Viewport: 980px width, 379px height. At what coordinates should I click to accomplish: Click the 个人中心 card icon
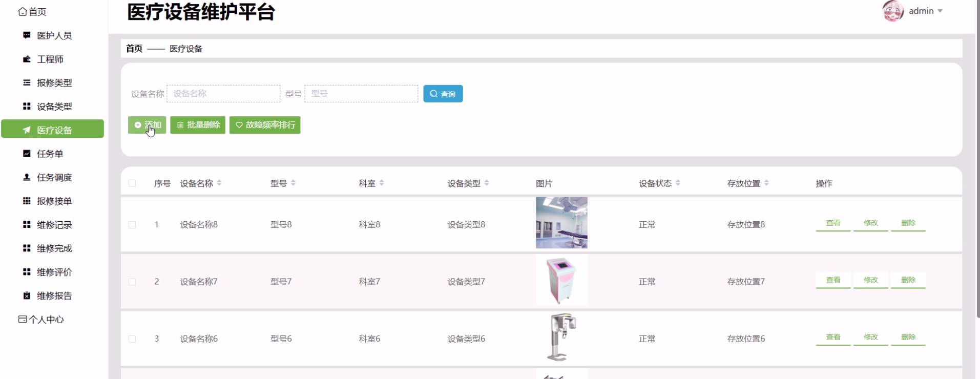23,319
